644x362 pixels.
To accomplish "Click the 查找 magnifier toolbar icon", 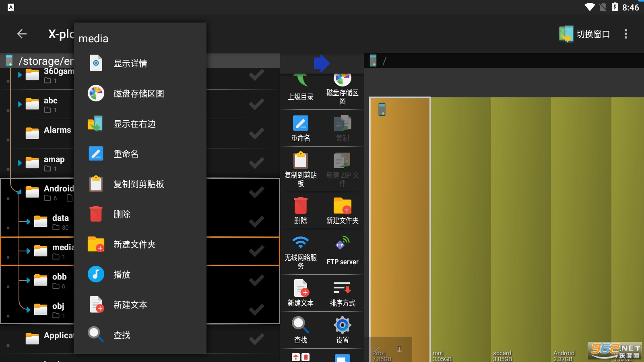I will [301, 331].
